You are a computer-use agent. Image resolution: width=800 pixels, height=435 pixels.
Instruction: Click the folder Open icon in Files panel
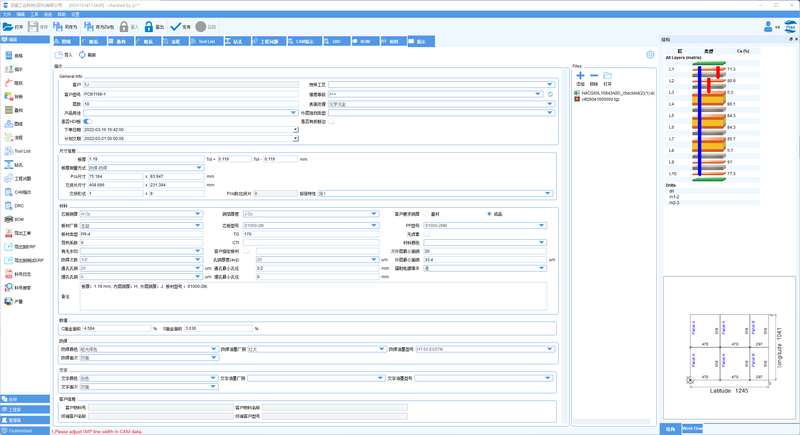(x=607, y=75)
